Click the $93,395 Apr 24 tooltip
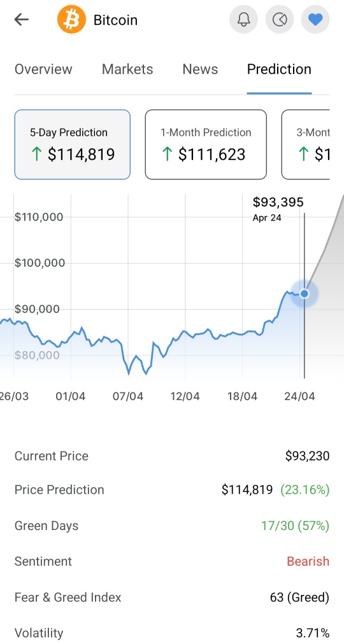Image resolution: width=344 pixels, height=644 pixels. (278, 209)
